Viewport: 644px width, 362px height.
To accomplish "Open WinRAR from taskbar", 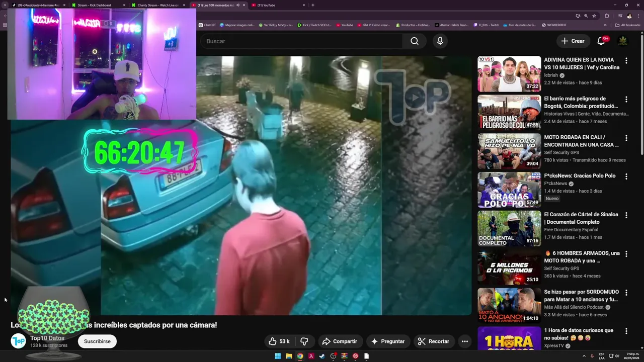I will point(344,356).
